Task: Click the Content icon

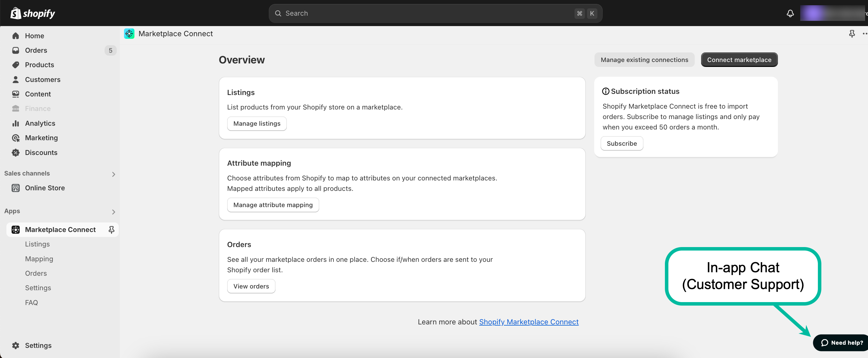Action: [x=16, y=94]
